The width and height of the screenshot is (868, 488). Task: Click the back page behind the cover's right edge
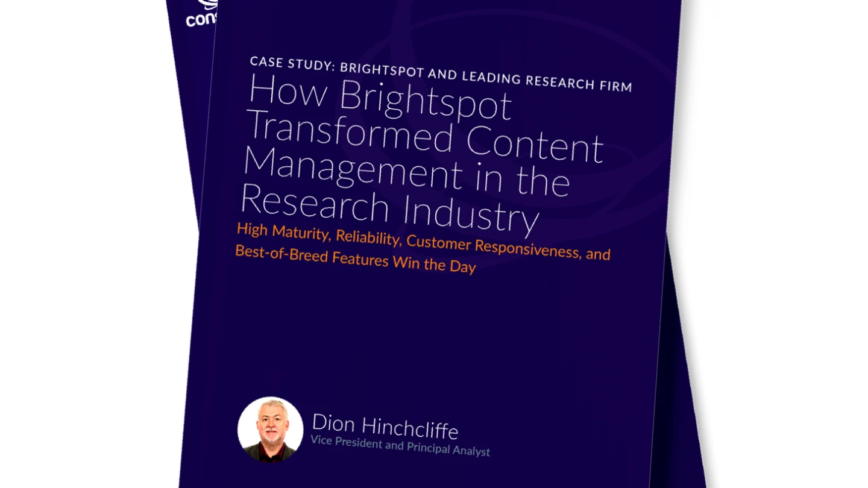tap(678, 361)
